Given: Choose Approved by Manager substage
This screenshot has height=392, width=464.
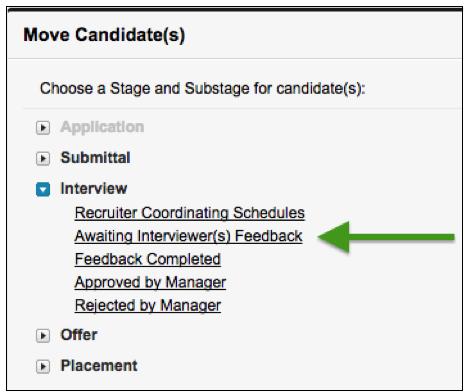Looking at the screenshot, I should pos(150,283).
